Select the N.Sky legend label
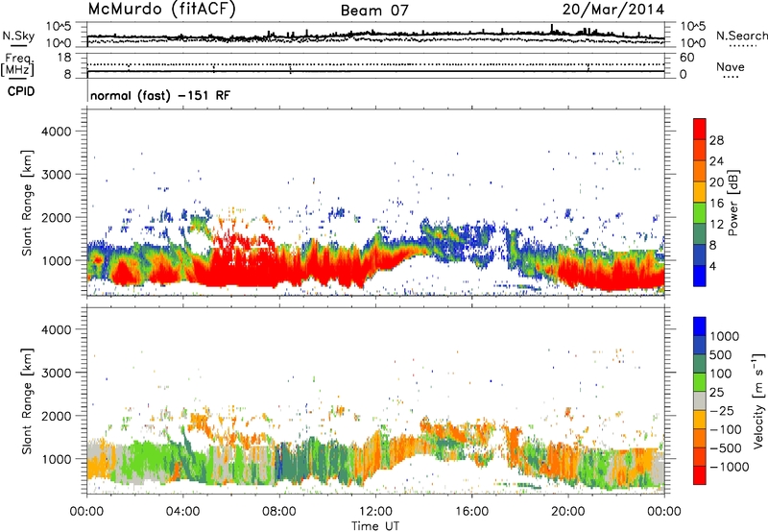 click(18, 36)
